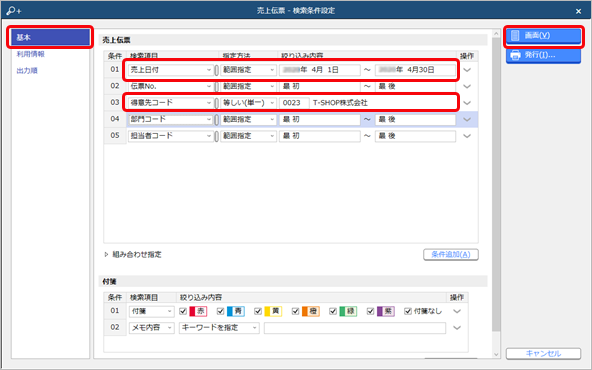Viewport: 592px width, 370px height.
Task: Click the メモ内容 keyword text field
Action: point(355,328)
